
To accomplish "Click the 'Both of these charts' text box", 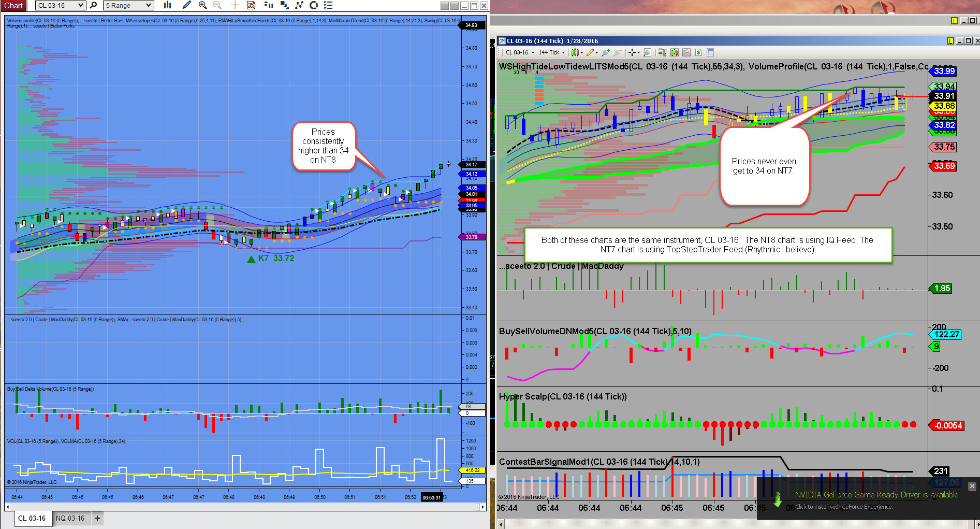I will click(708, 245).
